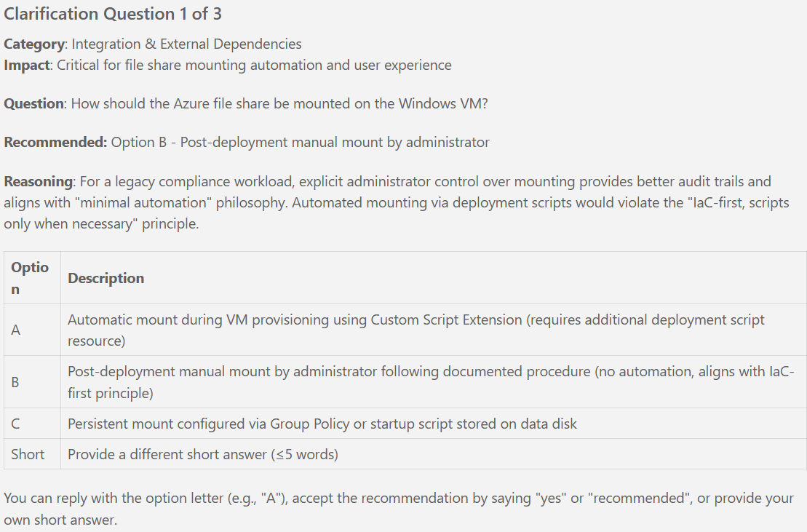Select the option A letter cell
Screen dimensions: 807x532
(x=16, y=330)
